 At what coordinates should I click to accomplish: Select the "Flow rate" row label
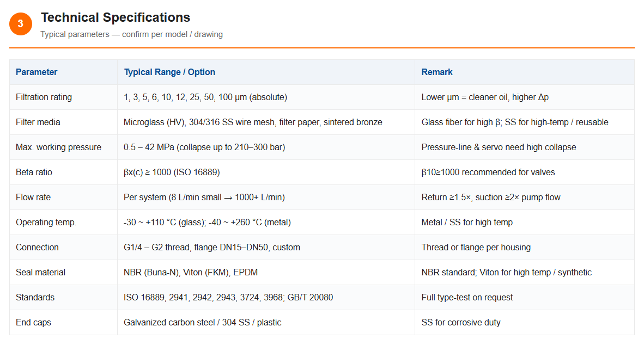pyautogui.click(x=33, y=198)
